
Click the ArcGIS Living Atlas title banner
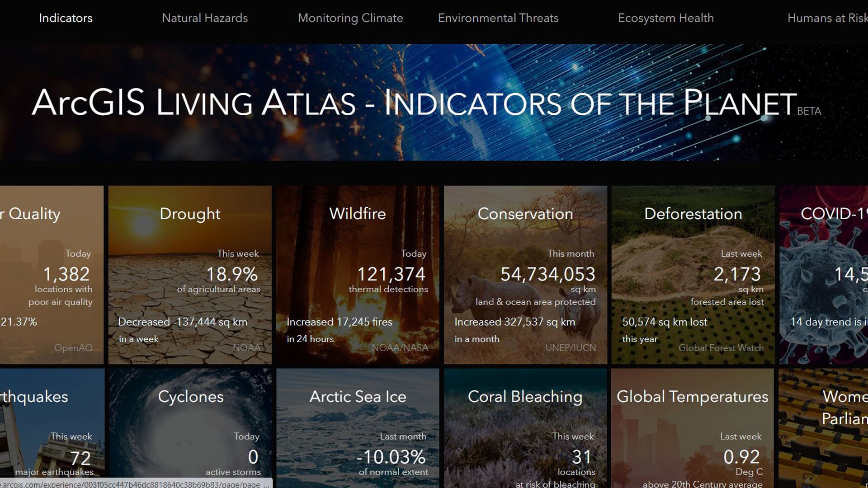click(x=414, y=103)
